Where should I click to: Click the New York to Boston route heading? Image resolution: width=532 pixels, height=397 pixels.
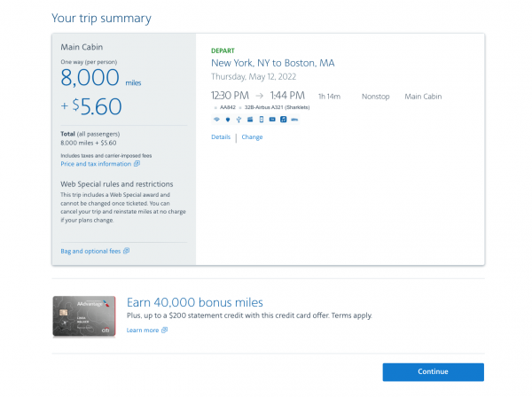pyautogui.click(x=273, y=64)
